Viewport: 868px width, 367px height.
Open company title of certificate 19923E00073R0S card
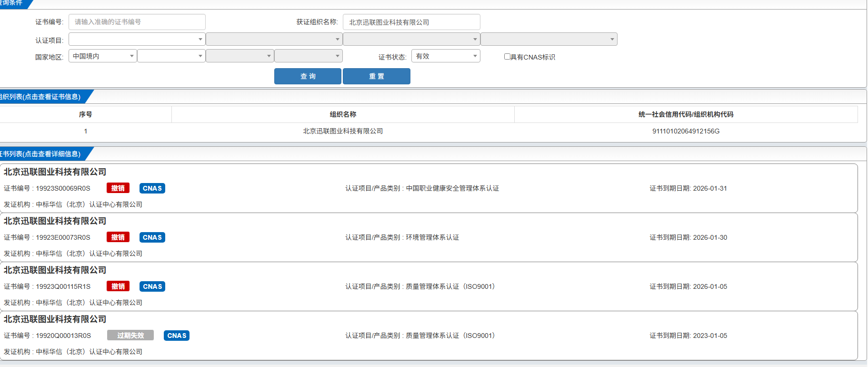[x=55, y=221]
